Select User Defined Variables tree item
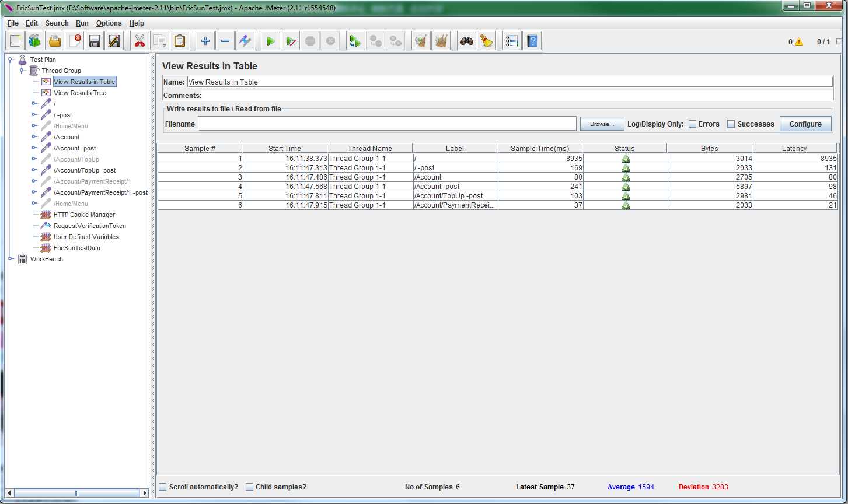 pyautogui.click(x=86, y=237)
